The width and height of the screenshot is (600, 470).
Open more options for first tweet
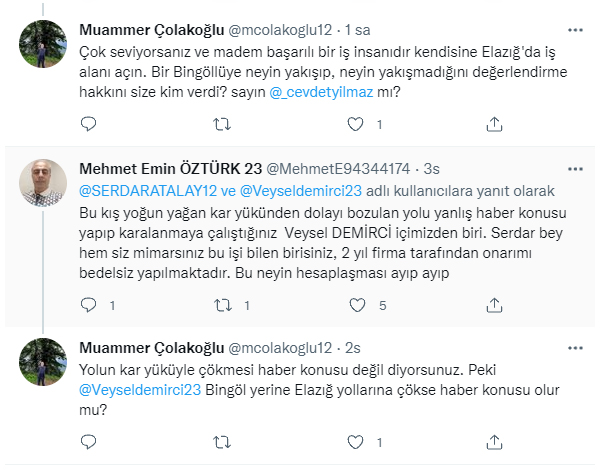tap(575, 30)
